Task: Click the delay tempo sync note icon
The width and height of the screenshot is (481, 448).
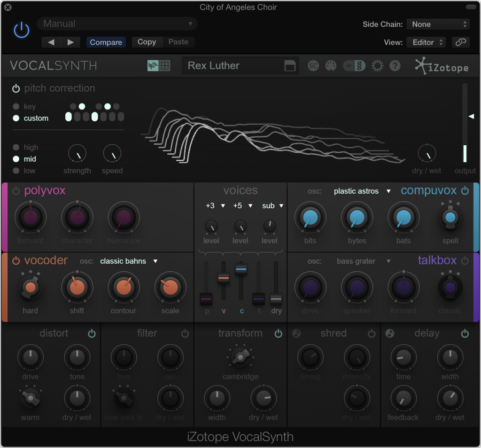Action: pos(389,333)
